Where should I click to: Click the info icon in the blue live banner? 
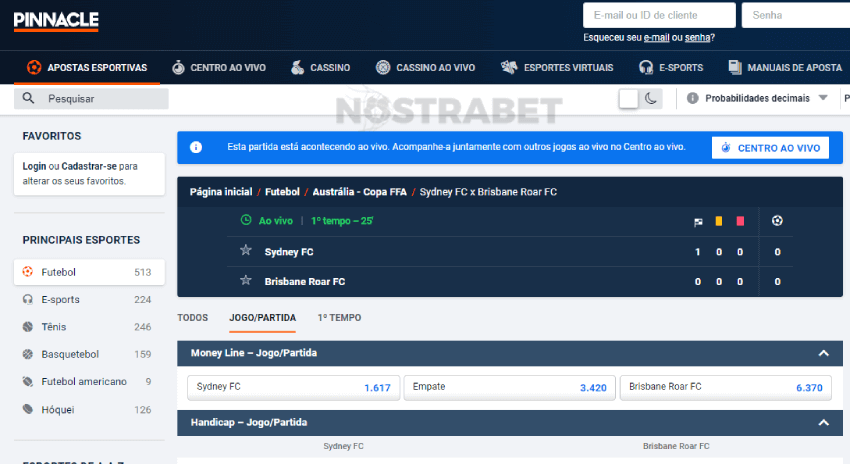pyautogui.click(x=196, y=147)
